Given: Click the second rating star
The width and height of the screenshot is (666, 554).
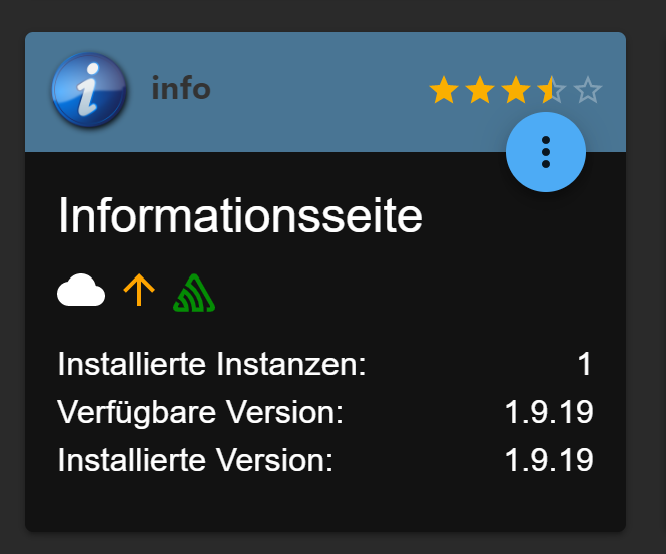Looking at the screenshot, I should point(479,92).
